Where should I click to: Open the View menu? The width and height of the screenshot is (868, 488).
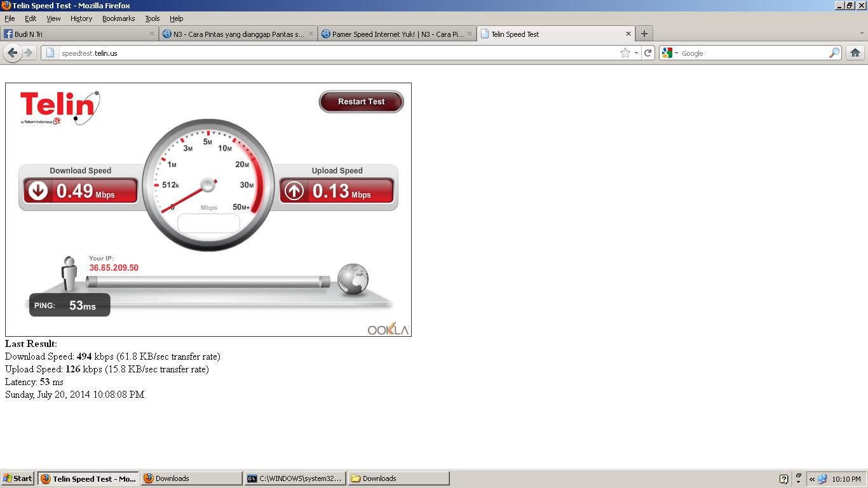pyautogui.click(x=53, y=18)
